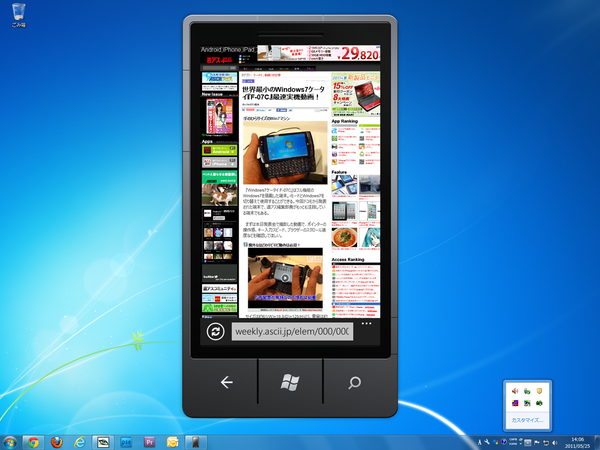The image size is (600, 450).
Task: Open Outlook mail icon in the taskbar
Action: [x=173, y=443]
